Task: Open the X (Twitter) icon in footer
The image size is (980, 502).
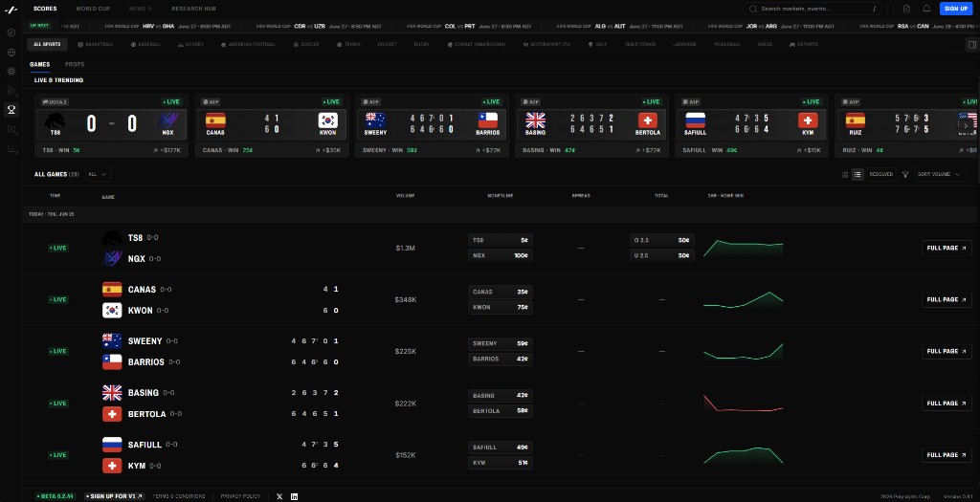Action: [279, 496]
